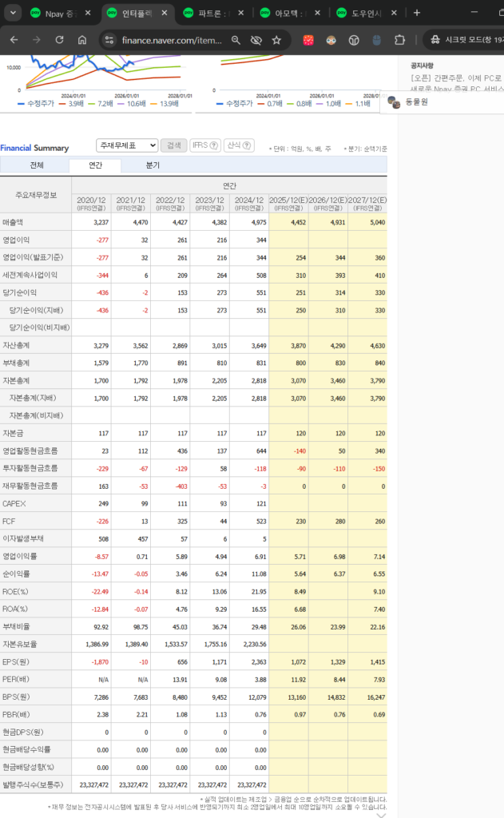This screenshot has height=818, width=504.
Task: Open the extensions puzzle icon
Action: [400, 40]
